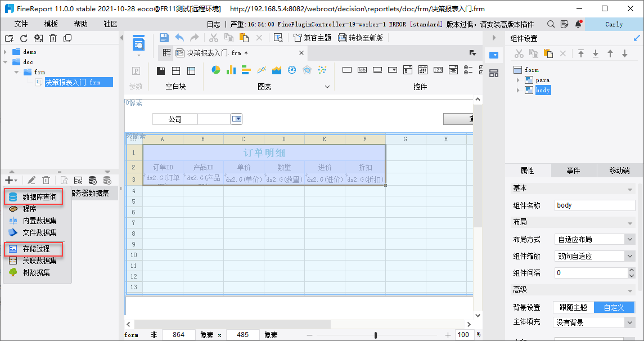Insert a horizontal bar chart widget

(x=246, y=70)
